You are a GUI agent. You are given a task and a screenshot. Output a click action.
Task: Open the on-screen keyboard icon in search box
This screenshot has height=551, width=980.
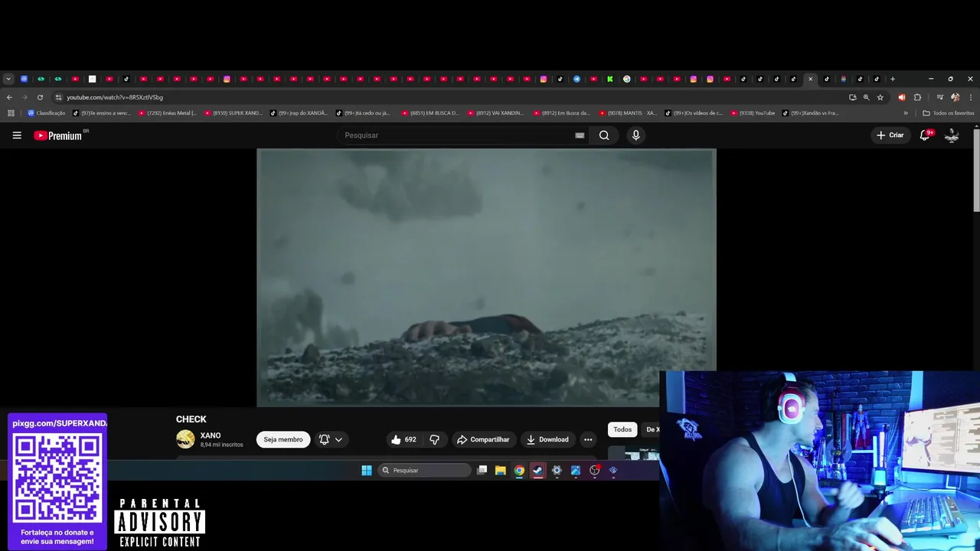580,135
